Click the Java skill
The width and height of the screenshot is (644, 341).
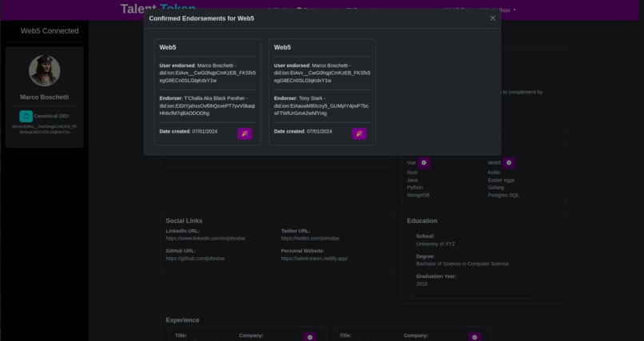[x=412, y=180]
